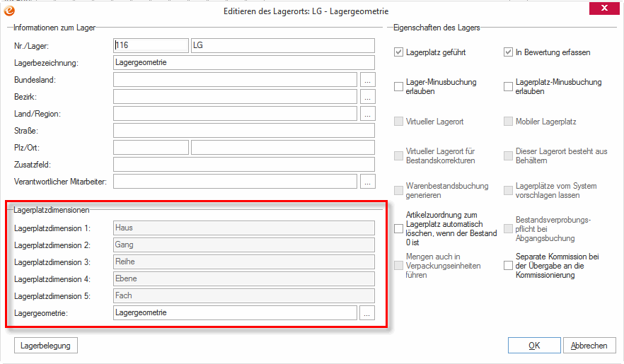Click the Straße input field
This screenshot has width=624, height=364.
click(244, 131)
